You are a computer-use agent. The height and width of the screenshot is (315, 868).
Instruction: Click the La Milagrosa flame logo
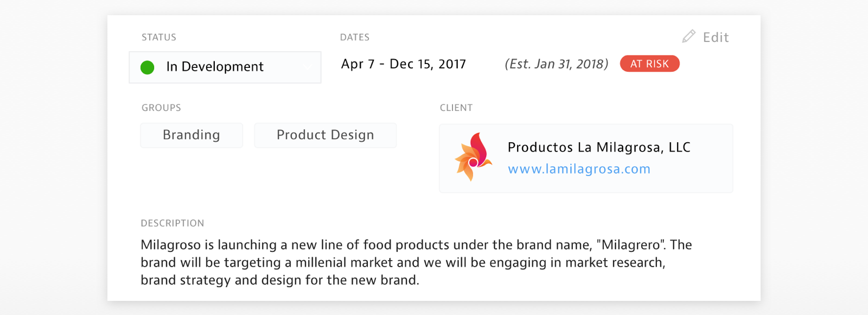click(x=473, y=157)
